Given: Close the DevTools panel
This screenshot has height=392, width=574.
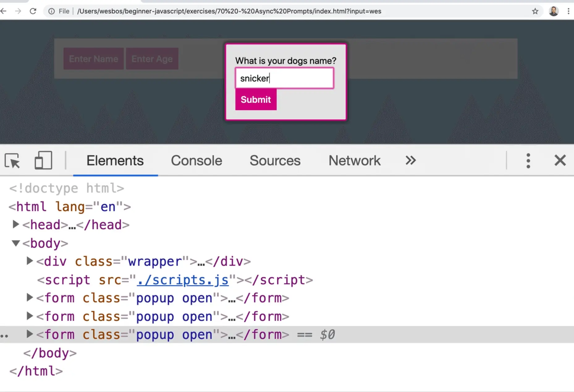Looking at the screenshot, I should [560, 161].
